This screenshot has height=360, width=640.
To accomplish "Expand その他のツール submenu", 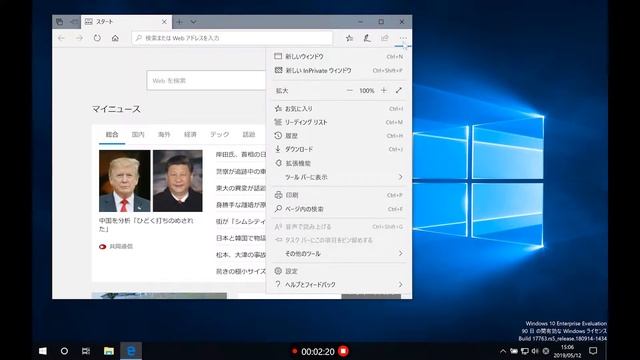I will coord(339,253).
